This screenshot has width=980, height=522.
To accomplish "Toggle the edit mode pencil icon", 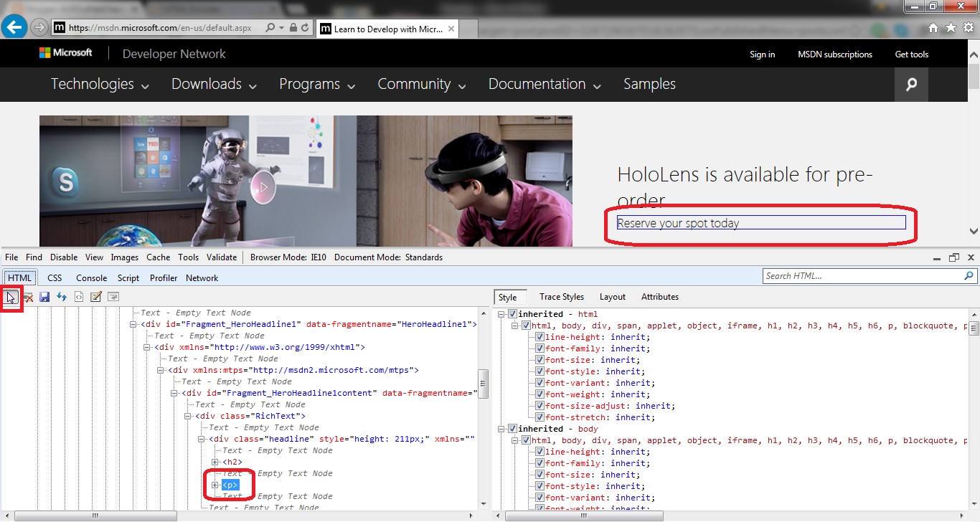I will [x=96, y=297].
